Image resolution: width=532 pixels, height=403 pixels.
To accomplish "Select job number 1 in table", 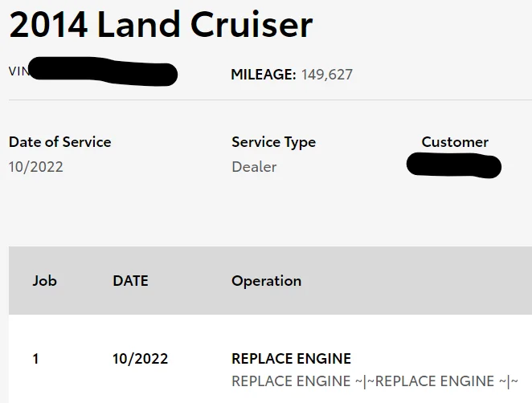I will (x=35, y=359).
